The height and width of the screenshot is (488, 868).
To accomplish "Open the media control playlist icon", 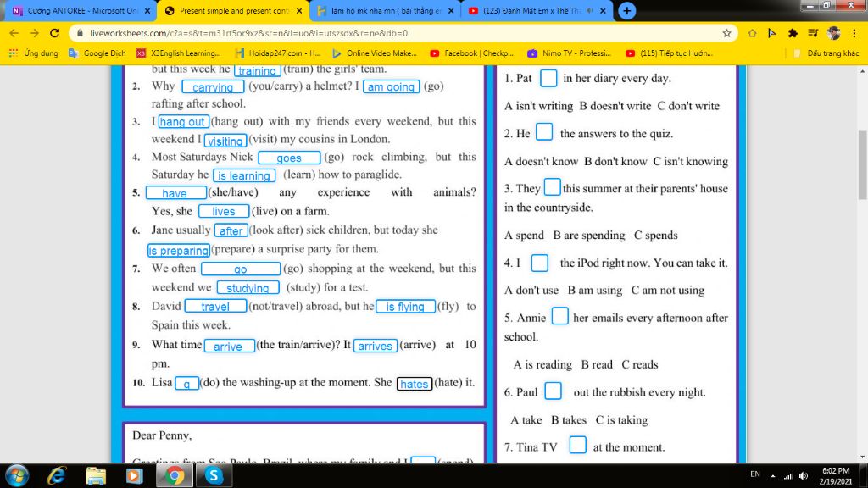I will (813, 33).
